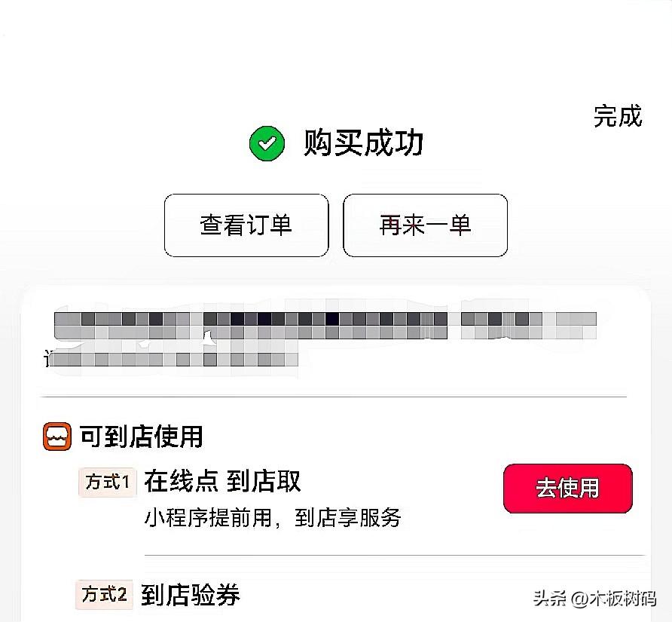This screenshot has height=622, width=672.
Task: Tap the 方式1 tag label
Action: (107, 483)
